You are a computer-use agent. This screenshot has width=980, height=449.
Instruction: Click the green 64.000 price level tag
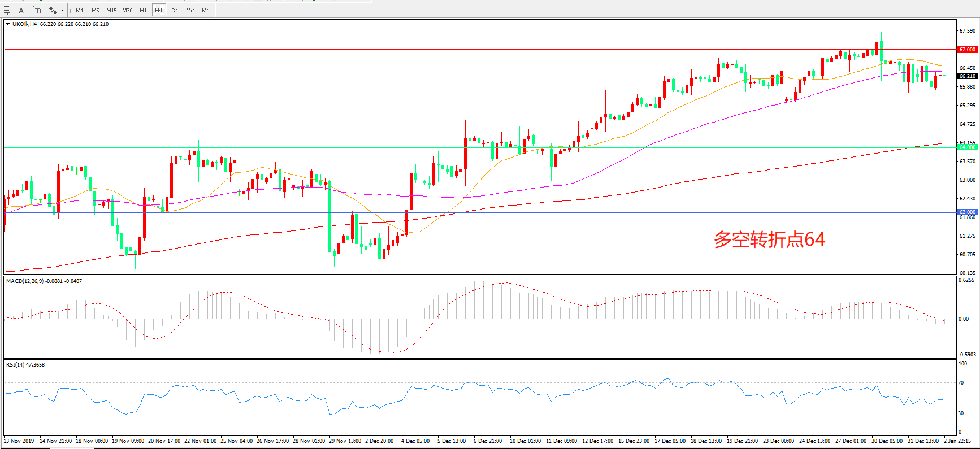click(967, 147)
